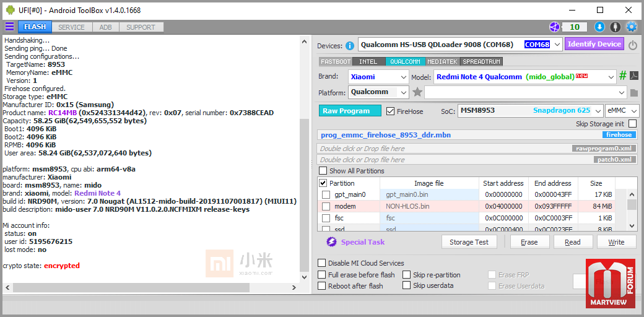
Task: Click the log panel vertical scrollbar
Action: click(x=304, y=159)
